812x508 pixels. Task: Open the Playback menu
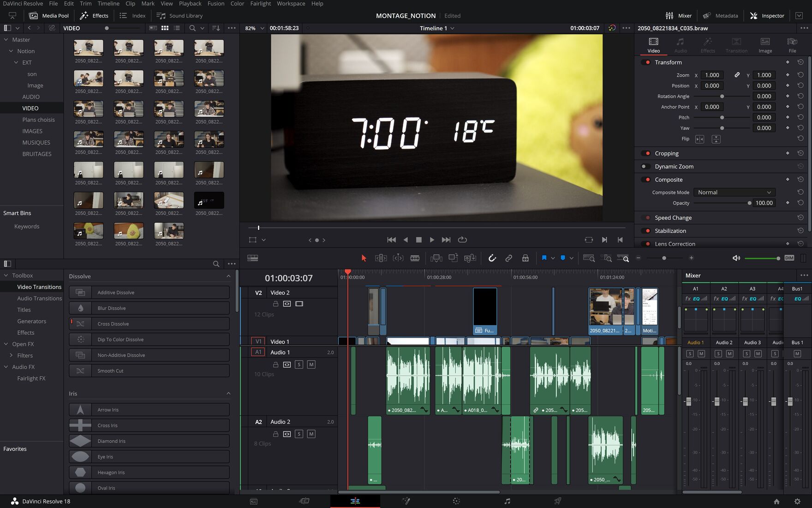190,4
